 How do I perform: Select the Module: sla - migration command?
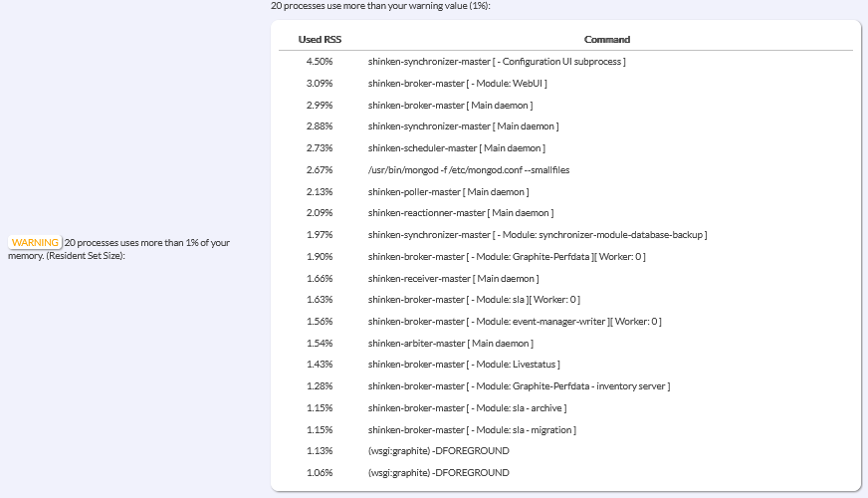(472, 429)
